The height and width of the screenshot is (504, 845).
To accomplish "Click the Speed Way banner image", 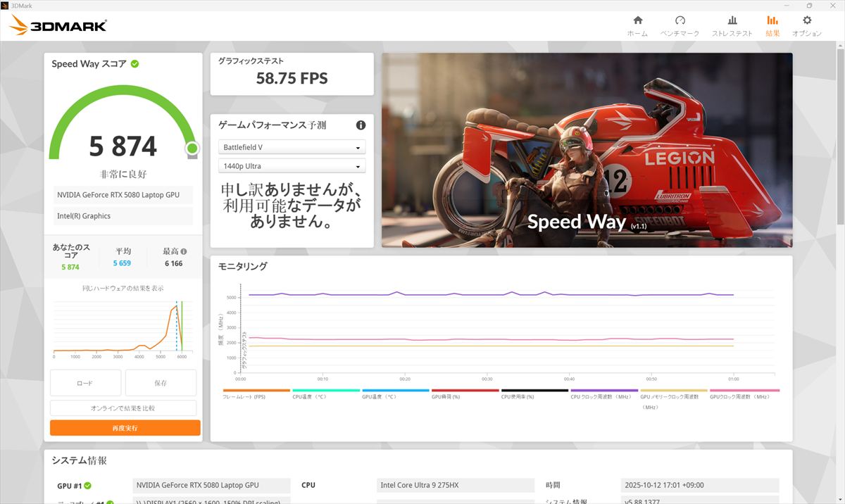I will tap(587, 150).
